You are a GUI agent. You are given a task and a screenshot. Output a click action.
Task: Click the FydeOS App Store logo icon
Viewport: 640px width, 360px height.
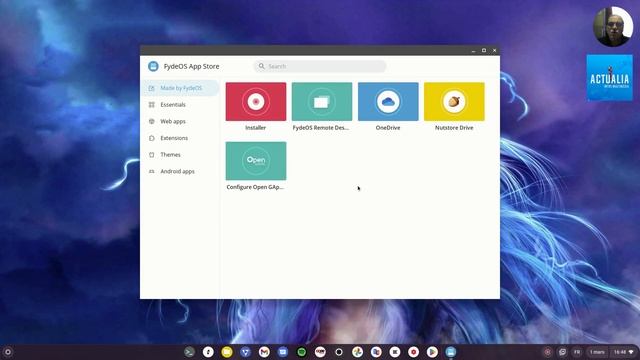tap(153, 66)
